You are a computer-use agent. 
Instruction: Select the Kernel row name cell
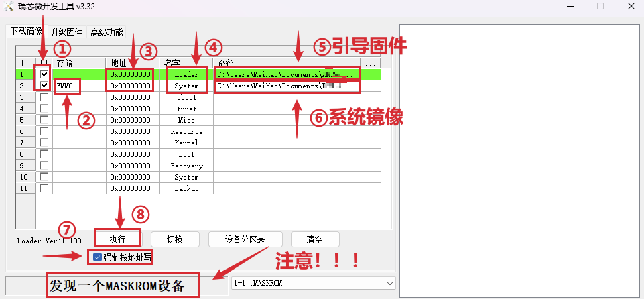click(186, 143)
